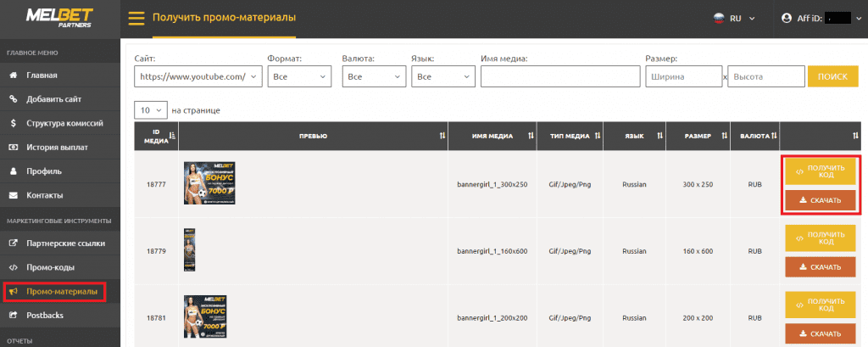This screenshot has height=347, width=868.
Task: Click sort arrows in the last column header
Action: pos(855,136)
